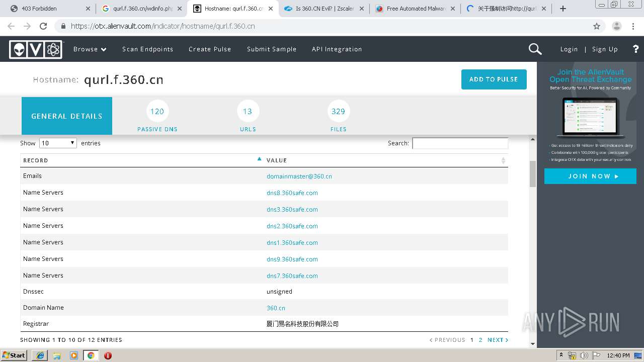644x362 pixels.
Task: Bookmark this page with the star icon
Action: pyautogui.click(x=597, y=26)
